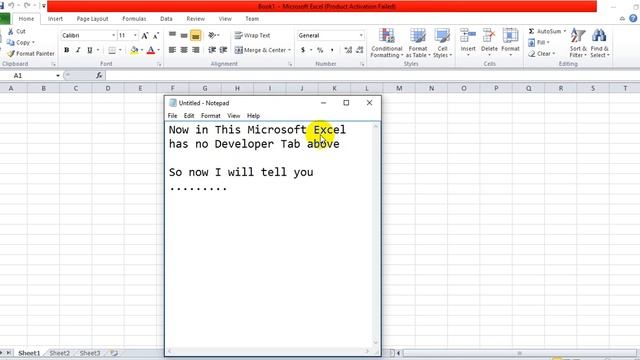
Task: Align text left in Alignment group
Action: coord(173,50)
